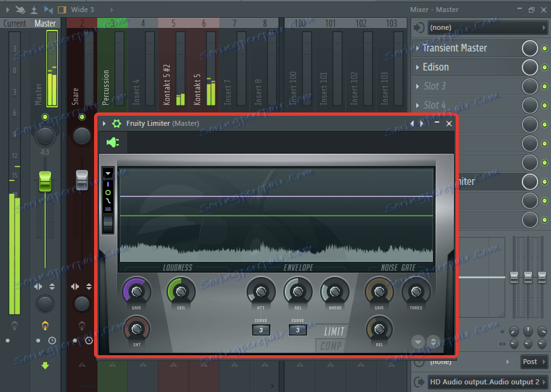Toggle the Transient Master enable light

coord(544,48)
